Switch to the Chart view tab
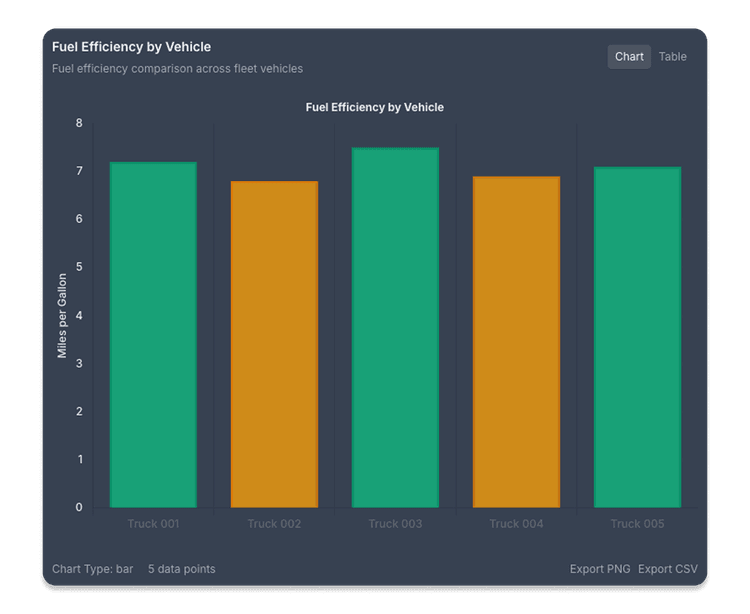750x614 pixels. [629, 57]
